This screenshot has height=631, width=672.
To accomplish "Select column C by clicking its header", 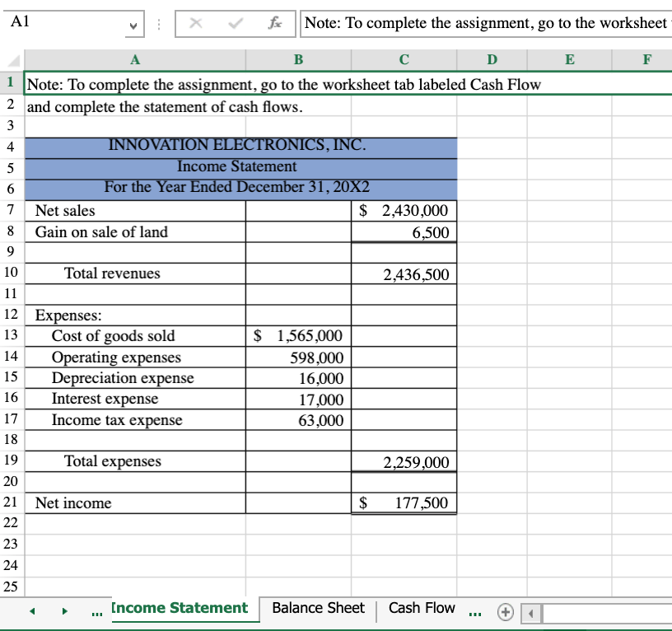I will tap(404, 59).
